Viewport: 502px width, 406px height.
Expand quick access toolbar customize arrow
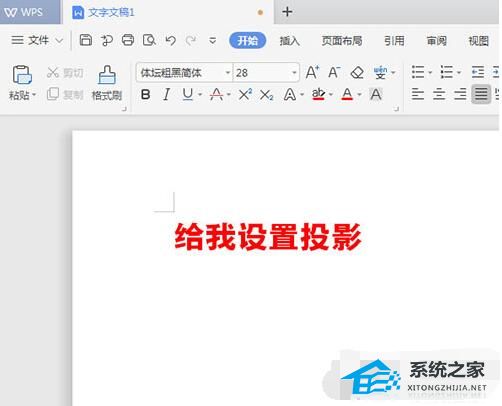212,41
